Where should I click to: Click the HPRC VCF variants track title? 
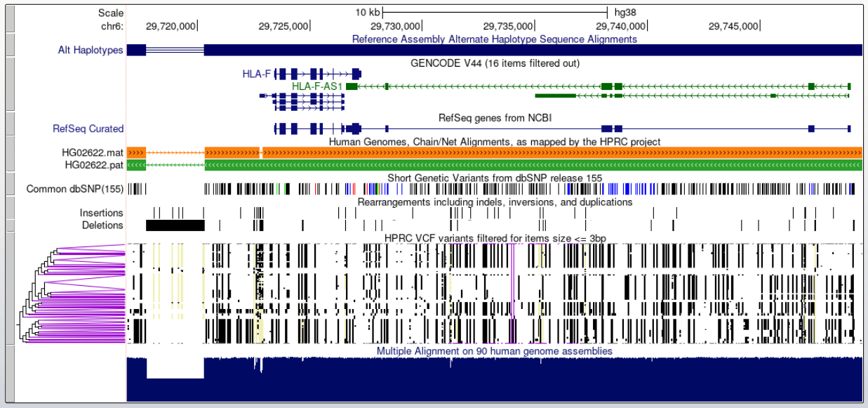click(x=495, y=238)
